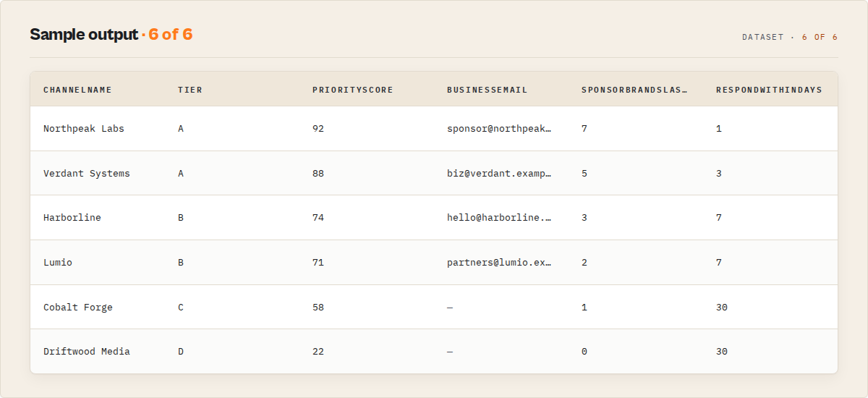Click respond-within-days value 30 for Cobalt Forge
Image resolution: width=868 pixels, height=398 pixels.
(x=722, y=308)
